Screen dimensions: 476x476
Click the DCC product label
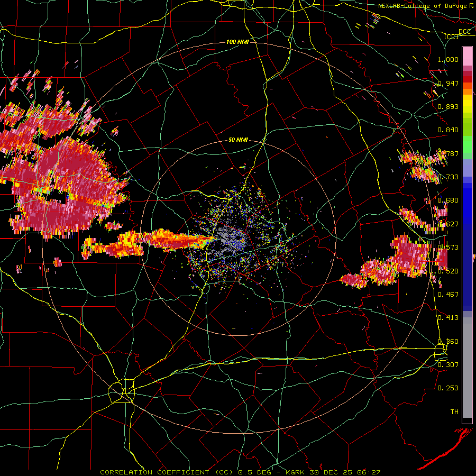pos(464,32)
